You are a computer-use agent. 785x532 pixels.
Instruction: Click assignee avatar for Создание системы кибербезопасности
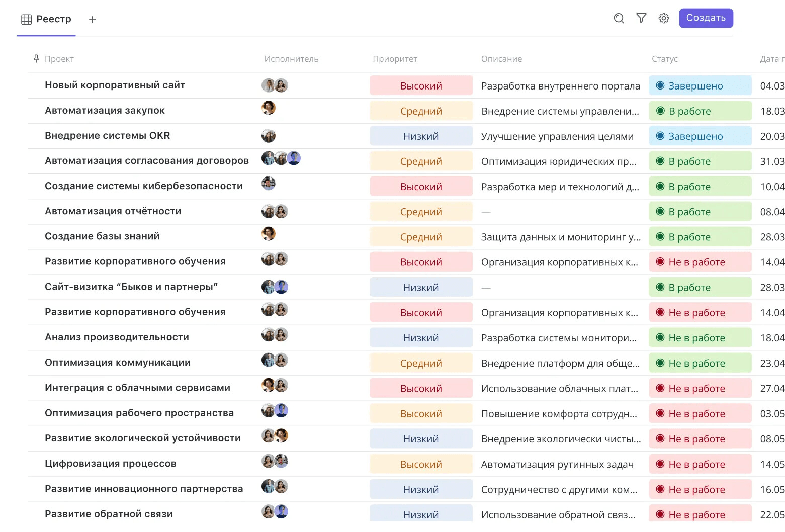pos(269,184)
